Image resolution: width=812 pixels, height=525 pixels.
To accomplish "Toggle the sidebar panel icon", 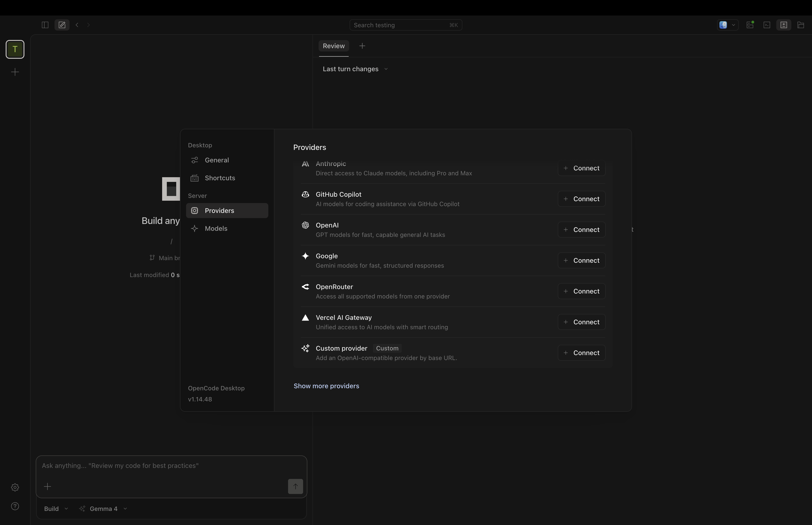I will (x=45, y=25).
